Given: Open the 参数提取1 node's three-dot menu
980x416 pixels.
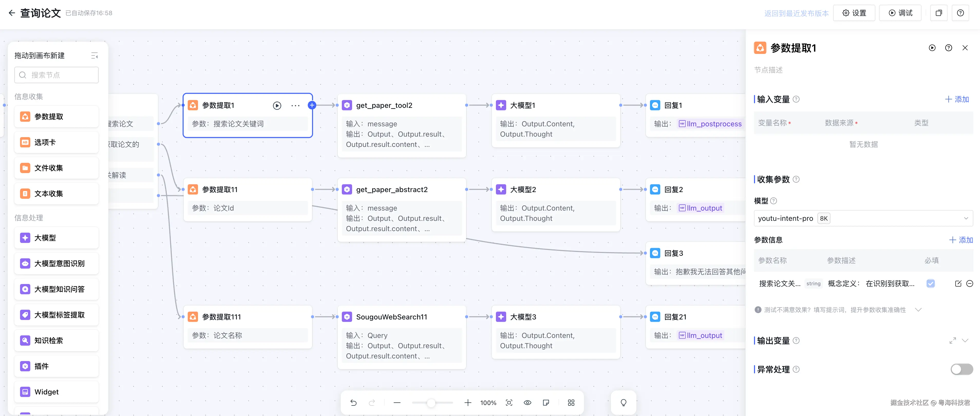Looking at the screenshot, I should point(295,106).
